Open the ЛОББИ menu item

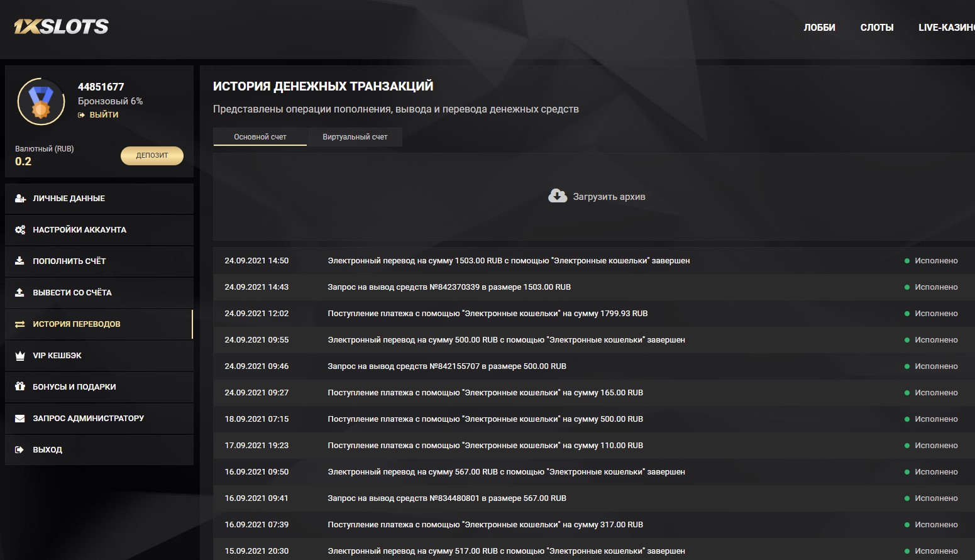click(x=819, y=28)
